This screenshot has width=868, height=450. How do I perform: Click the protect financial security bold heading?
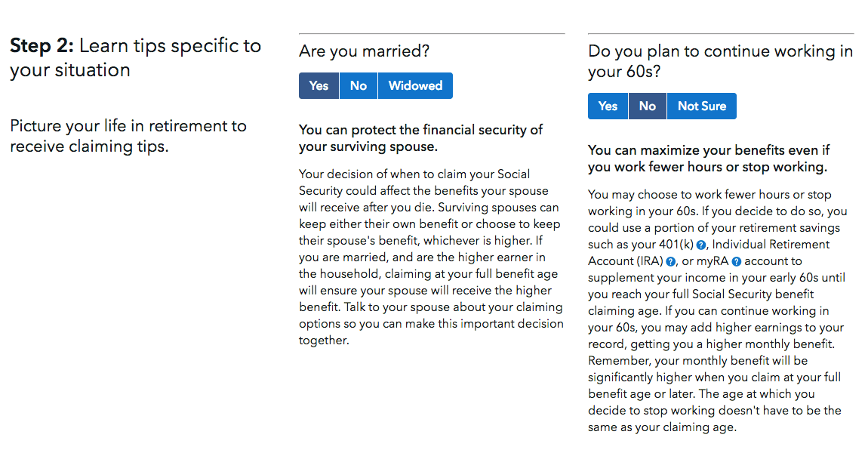420,138
